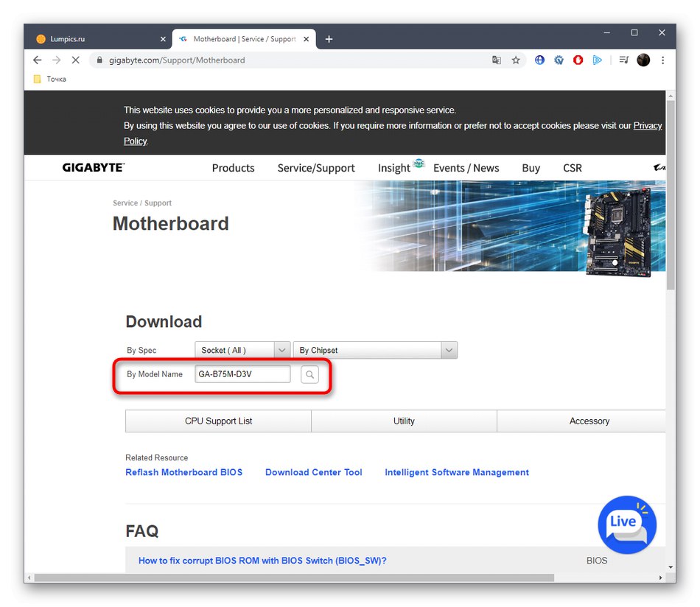Viewport: 700px width, 607px height.
Task: Click the vertical scrollbar thumb
Action: pos(670,195)
